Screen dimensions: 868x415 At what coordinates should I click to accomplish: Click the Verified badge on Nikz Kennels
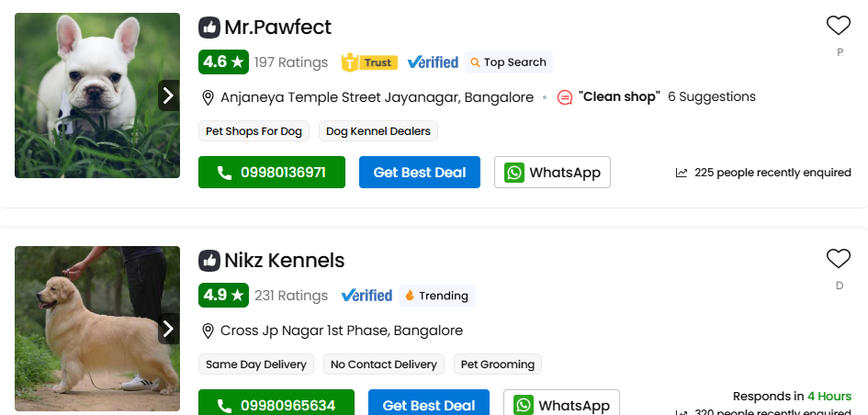pyautogui.click(x=366, y=296)
